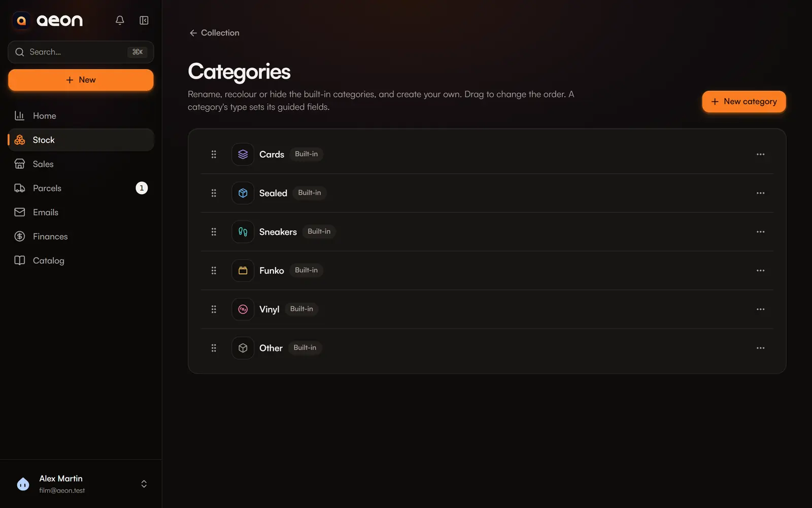Grab the drag handle for Funko

click(x=214, y=271)
